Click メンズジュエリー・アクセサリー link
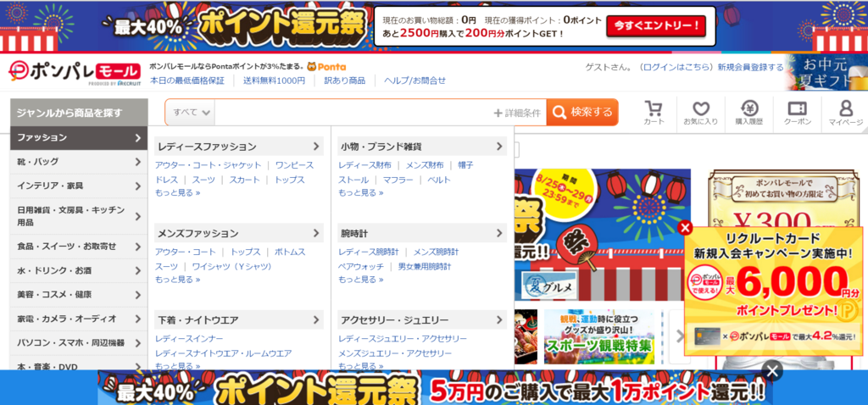868x405 pixels. (x=395, y=353)
